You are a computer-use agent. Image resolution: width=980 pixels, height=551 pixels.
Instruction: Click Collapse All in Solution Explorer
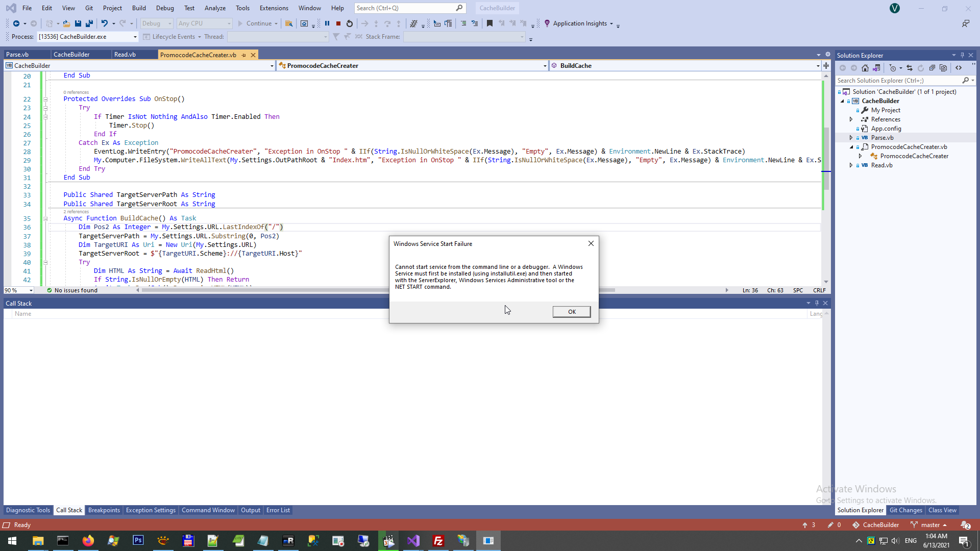(932, 68)
